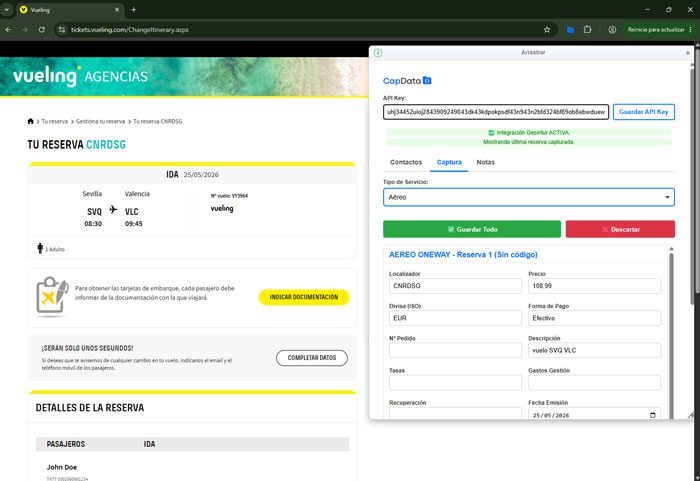The width and height of the screenshot is (700, 481).
Task: Click the green info icon in CapData panel
Action: point(378,53)
